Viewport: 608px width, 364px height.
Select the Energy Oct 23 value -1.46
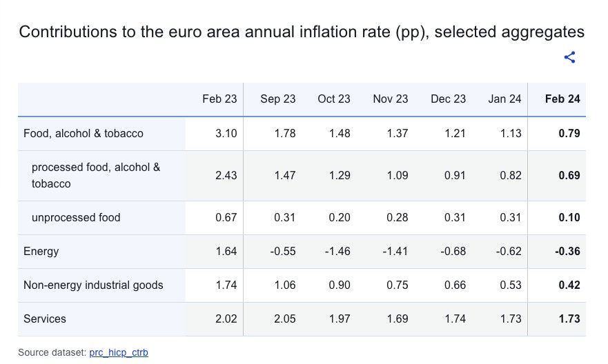click(x=337, y=252)
